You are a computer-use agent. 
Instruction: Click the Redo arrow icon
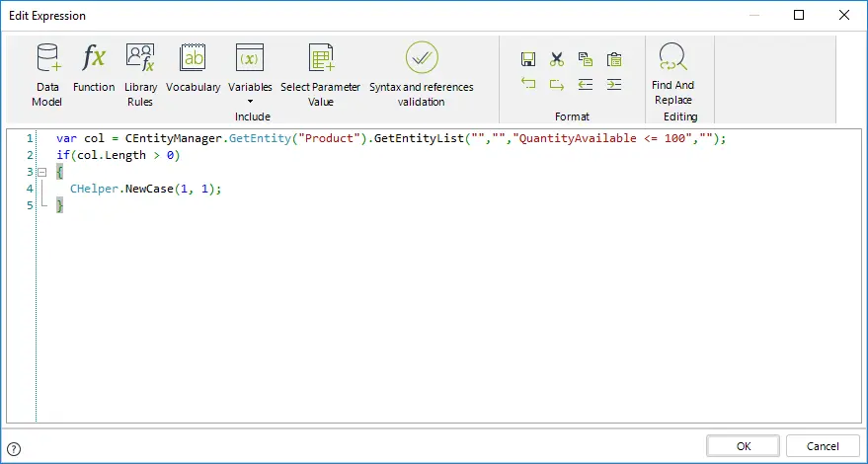[557, 84]
